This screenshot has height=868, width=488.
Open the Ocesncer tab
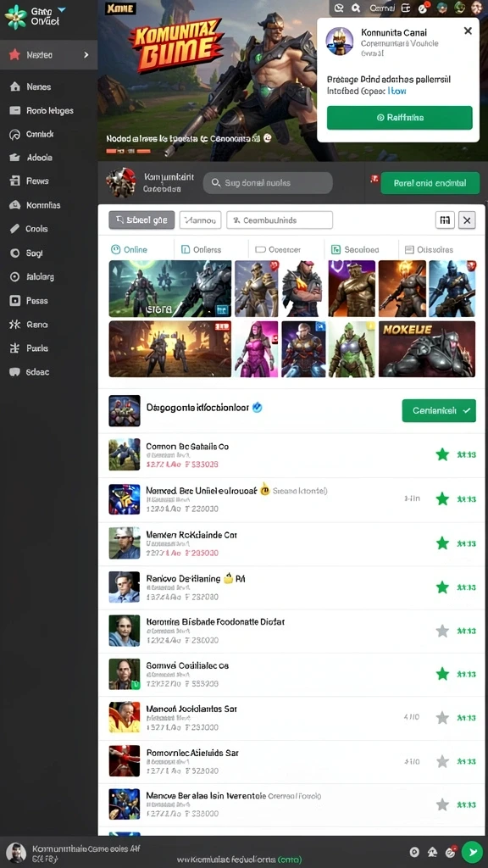pos(278,250)
